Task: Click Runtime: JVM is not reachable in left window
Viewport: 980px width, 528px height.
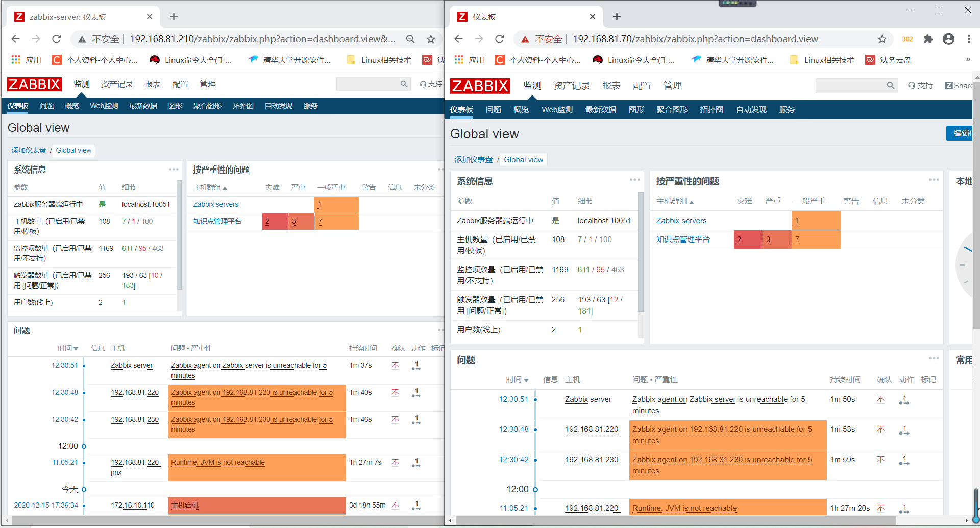Action: tap(218, 463)
